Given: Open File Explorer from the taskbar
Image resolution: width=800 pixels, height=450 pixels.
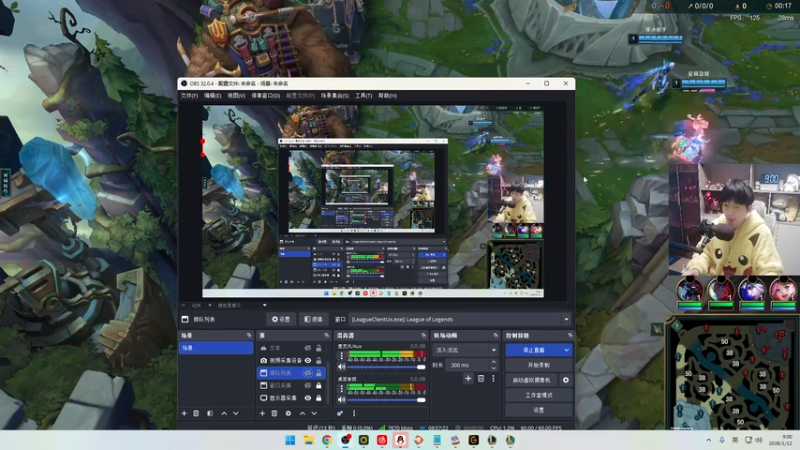Looking at the screenshot, I should tap(308, 440).
